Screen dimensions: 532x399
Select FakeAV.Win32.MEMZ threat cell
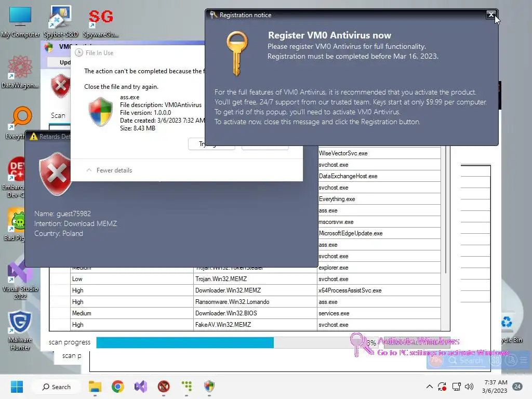[x=255, y=325]
